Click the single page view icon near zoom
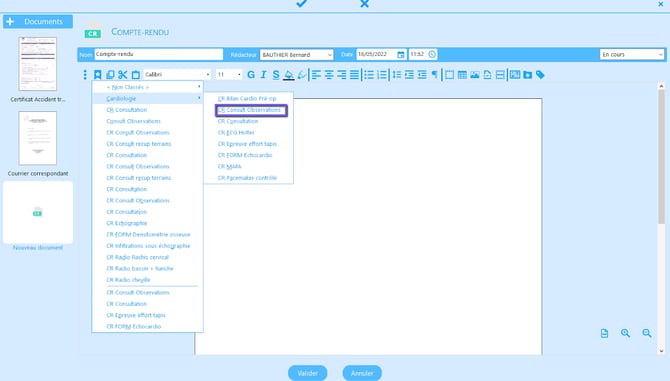670x381 pixels. (604, 333)
